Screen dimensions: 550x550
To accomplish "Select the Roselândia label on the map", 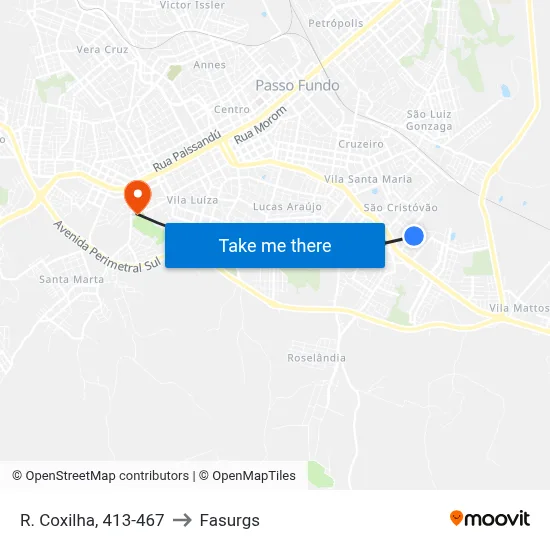I will [316, 358].
